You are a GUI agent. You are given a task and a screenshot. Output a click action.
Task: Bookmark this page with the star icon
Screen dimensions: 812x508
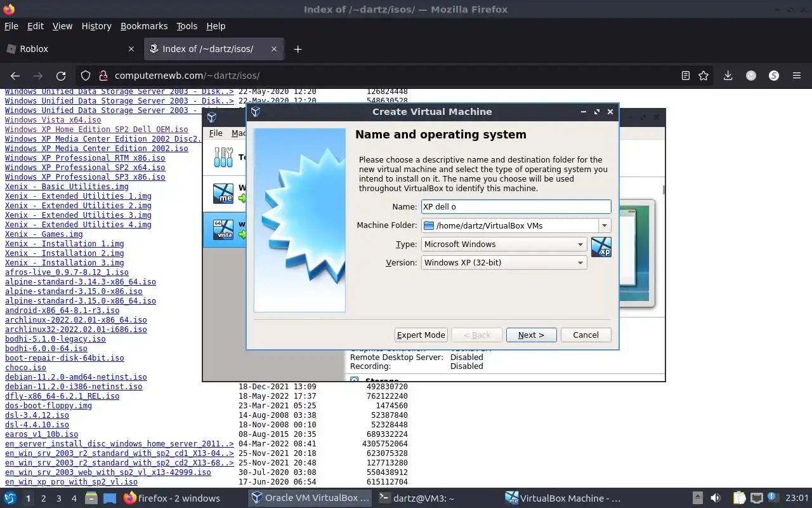click(x=704, y=76)
